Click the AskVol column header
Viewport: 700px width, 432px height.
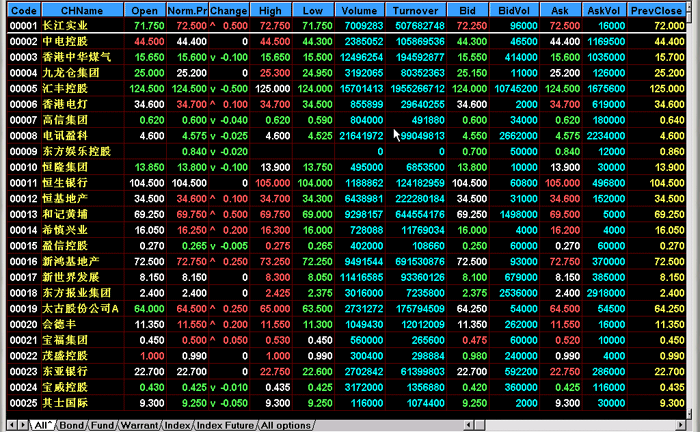604,10
